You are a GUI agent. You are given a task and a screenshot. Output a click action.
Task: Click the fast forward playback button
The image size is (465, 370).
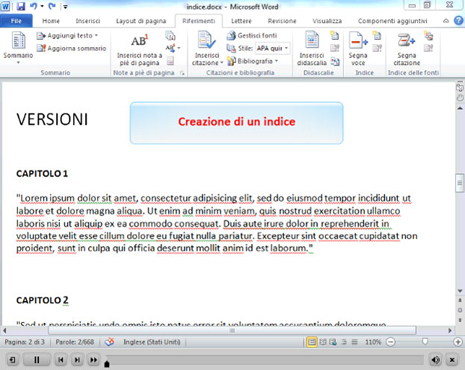pyautogui.click(x=93, y=360)
